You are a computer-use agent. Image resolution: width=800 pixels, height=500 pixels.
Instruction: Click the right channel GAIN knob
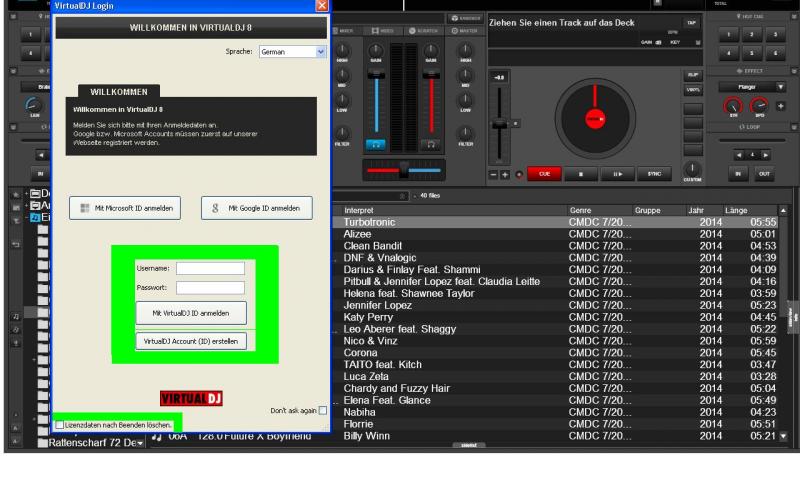click(431, 50)
